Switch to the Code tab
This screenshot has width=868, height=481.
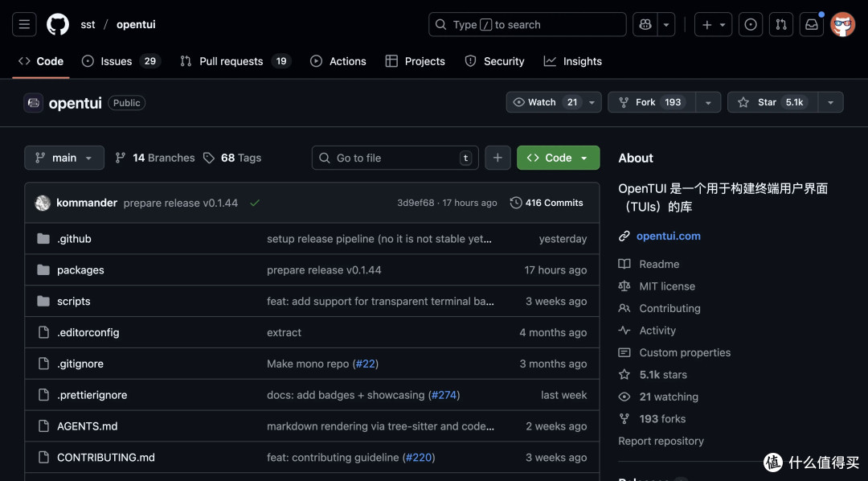[x=41, y=61]
